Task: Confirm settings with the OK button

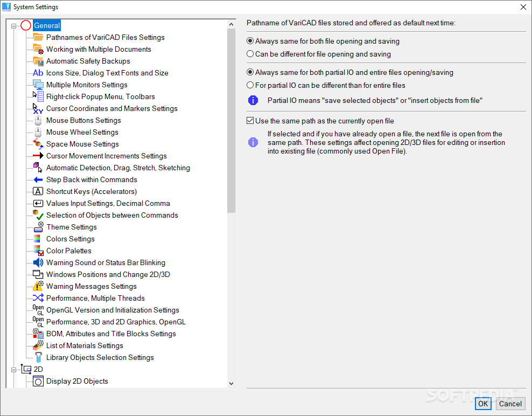Action: click(x=483, y=404)
